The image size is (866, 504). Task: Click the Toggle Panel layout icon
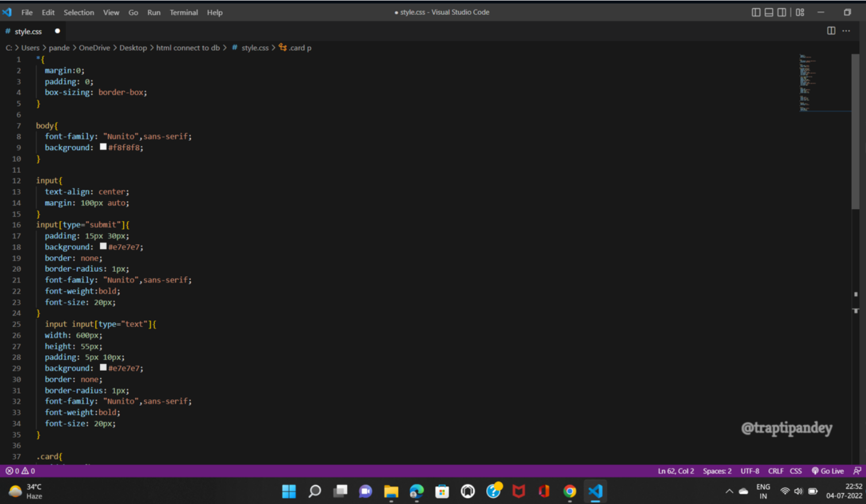click(768, 12)
